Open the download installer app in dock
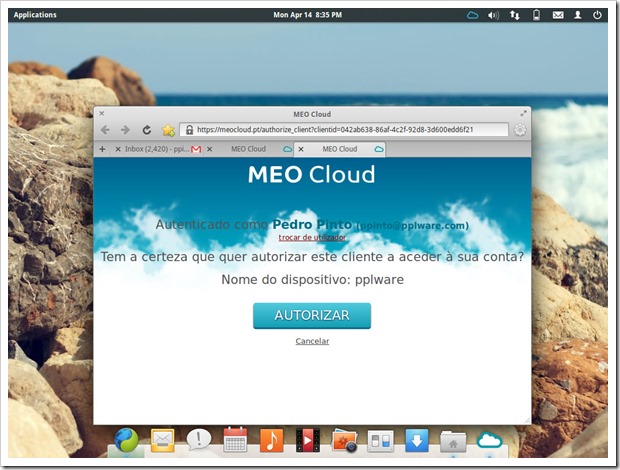This screenshot has width=620, height=470. [x=417, y=440]
